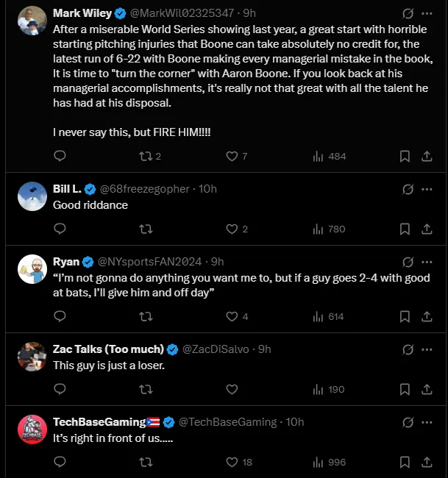This screenshot has height=478, width=448.
Task: Retweet Ryan's quoted post
Action: [146, 316]
